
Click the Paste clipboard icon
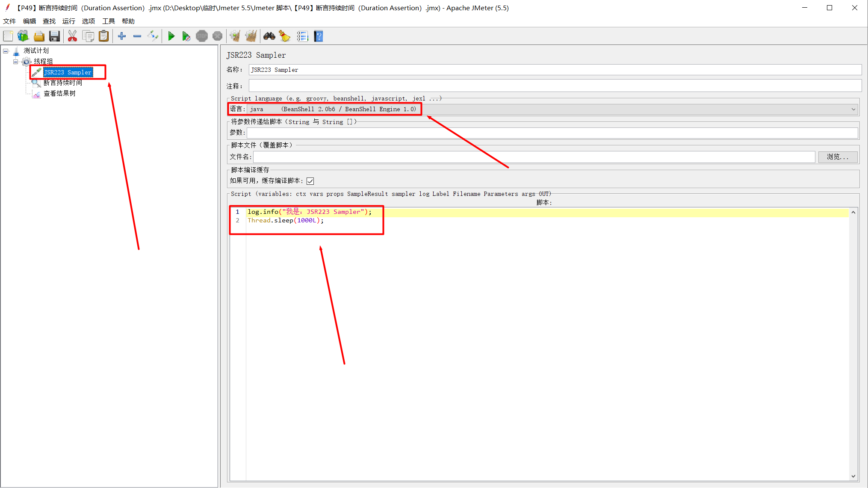point(103,36)
